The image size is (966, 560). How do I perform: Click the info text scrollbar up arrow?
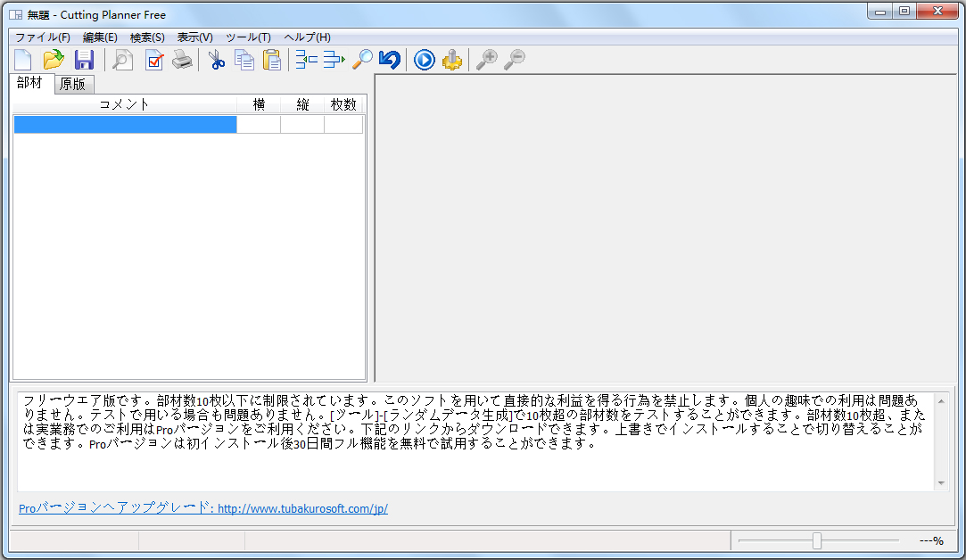click(941, 401)
